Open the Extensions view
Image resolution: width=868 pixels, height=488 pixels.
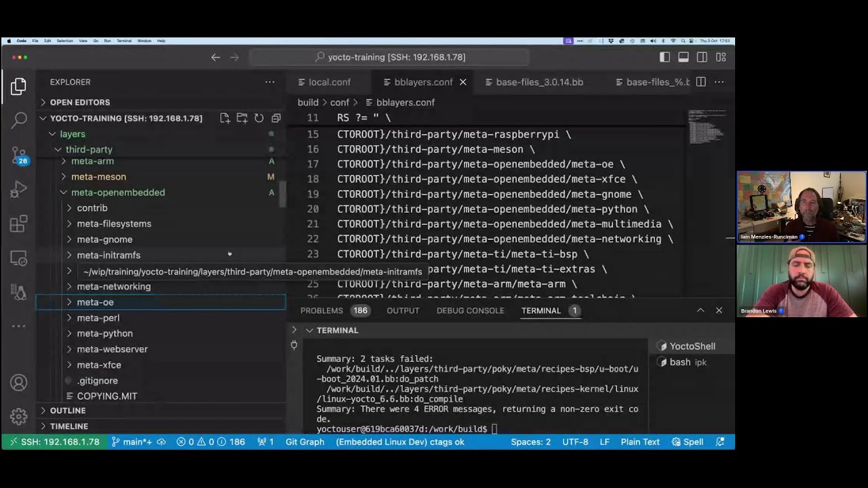pyautogui.click(x=19, y=224)
